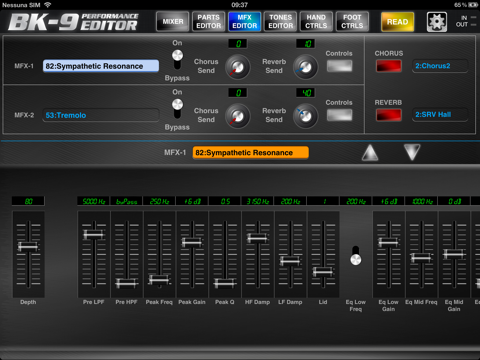Viewport: 480px width, 360px height.
Task: Click the Eq Mid Gain slider handle
Action: coord(454,254)
